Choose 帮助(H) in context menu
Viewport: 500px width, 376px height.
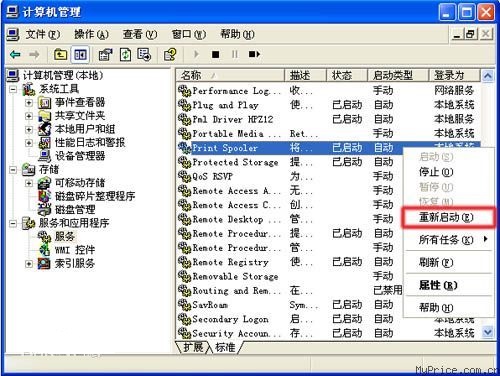(448, 307)
